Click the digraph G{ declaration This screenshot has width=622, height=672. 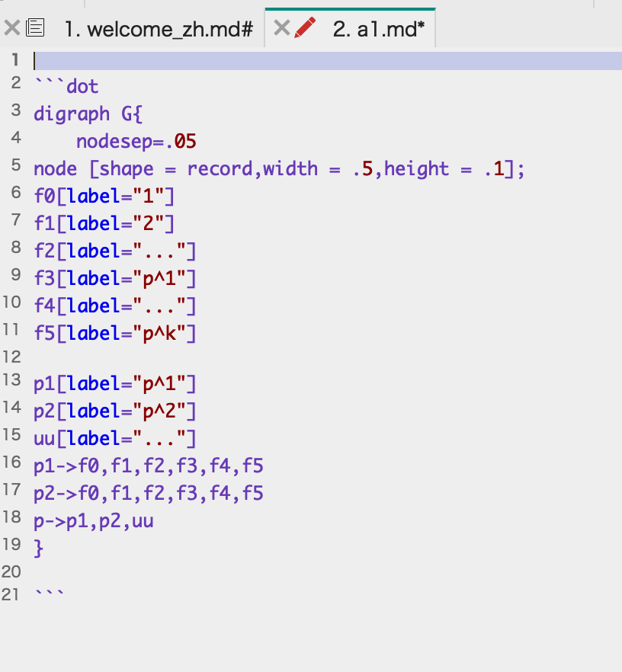click(88, 114)
